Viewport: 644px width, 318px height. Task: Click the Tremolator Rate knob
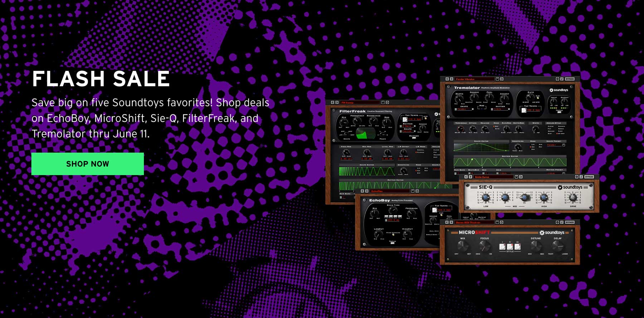[530, 97]
